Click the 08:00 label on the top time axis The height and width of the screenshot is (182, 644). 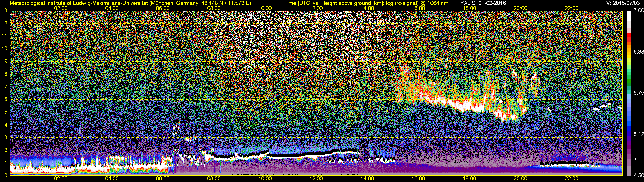click(x=214, y=8)
